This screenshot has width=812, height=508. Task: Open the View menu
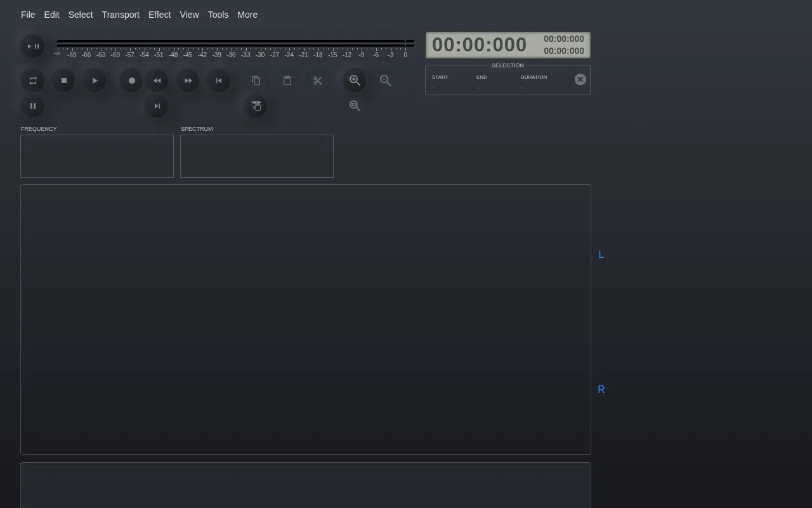coord(189,15)
